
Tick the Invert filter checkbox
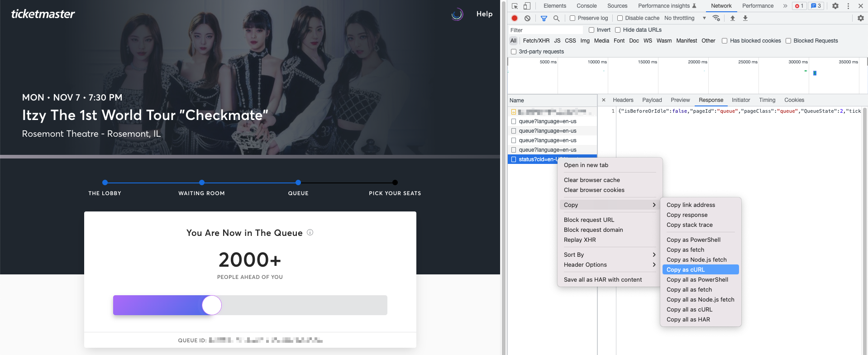click(x=591, y=30)
